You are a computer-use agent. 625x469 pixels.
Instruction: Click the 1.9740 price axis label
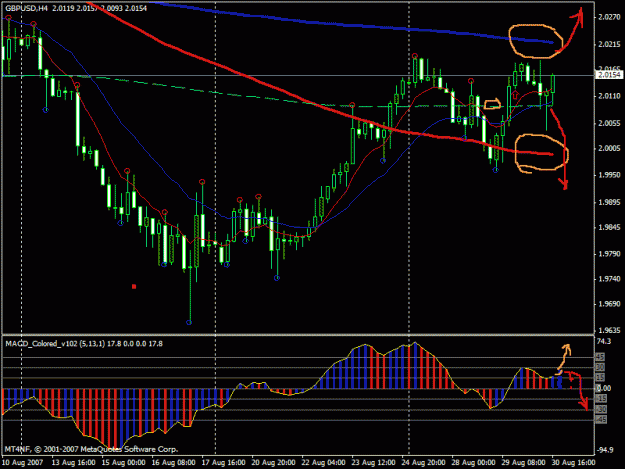point(609,279)
